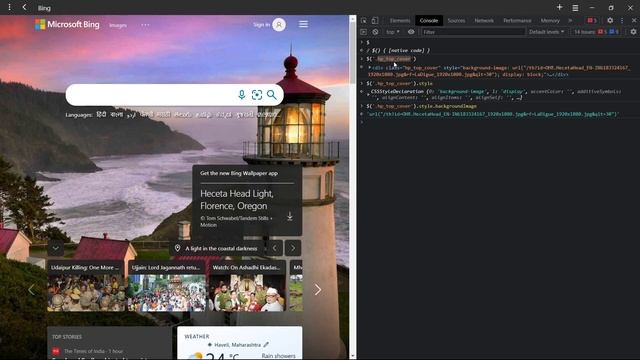640x360 pixels.
Task: Create live expression with eye icon
Action: tap(411, 32)
